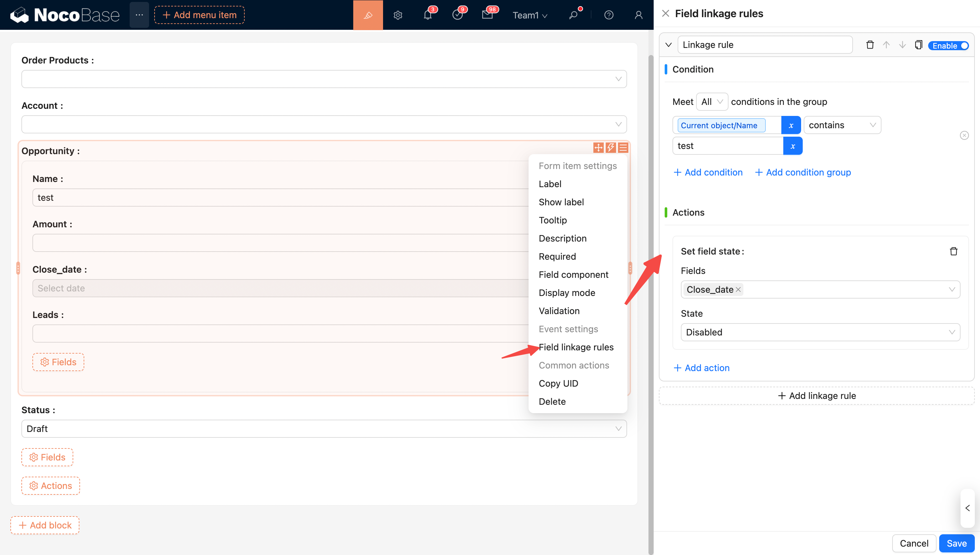
Task: Open the State dropdown showing Disabled
Action: pos(820,332)
